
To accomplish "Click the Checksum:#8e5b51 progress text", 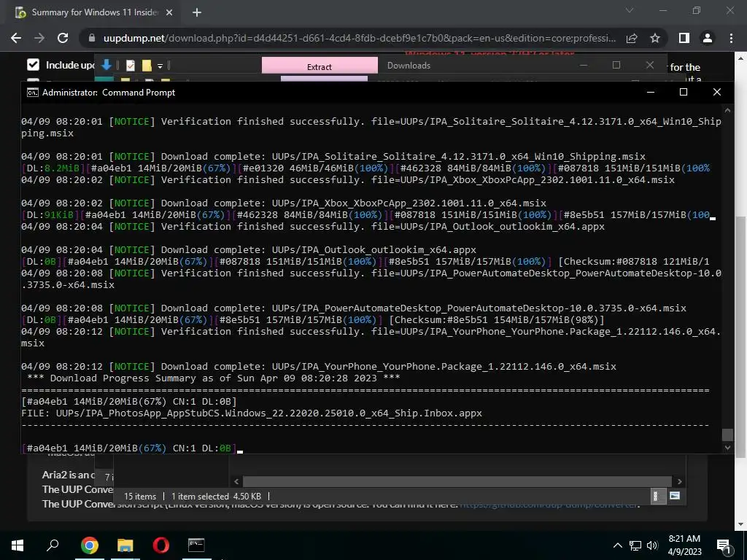I will point(496,320).
